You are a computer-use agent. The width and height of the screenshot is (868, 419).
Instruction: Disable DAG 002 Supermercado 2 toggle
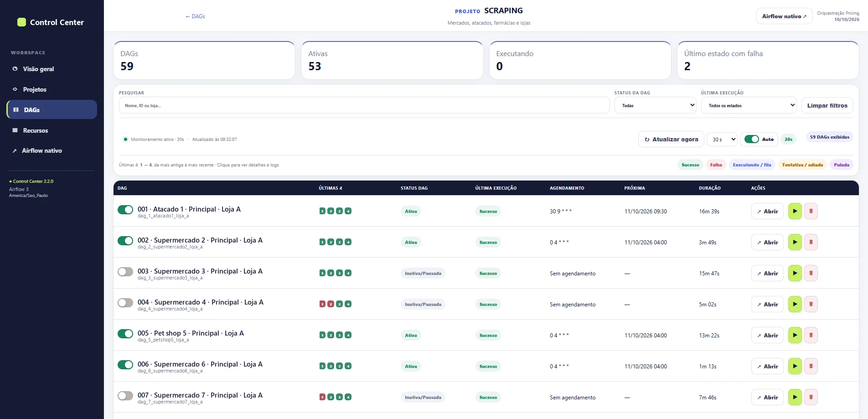(x=125, y=241)
